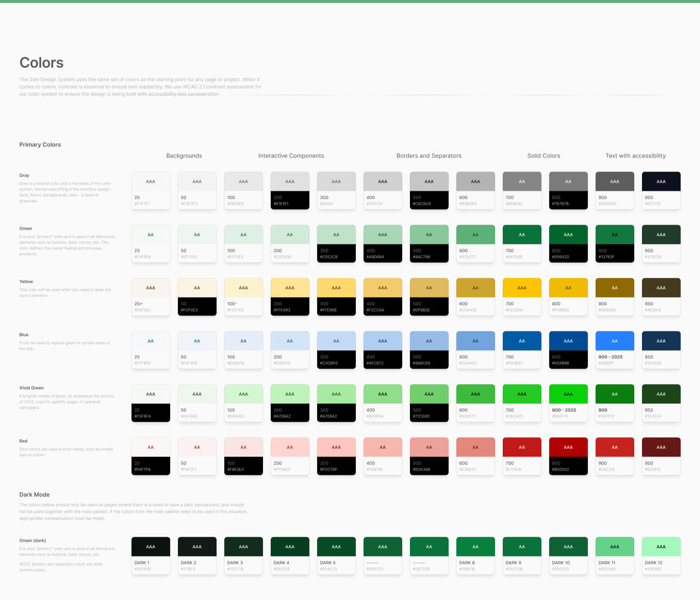700x600 pixels.
Task: Select the Yellow 300 swatch
Action: click(336, 297)
